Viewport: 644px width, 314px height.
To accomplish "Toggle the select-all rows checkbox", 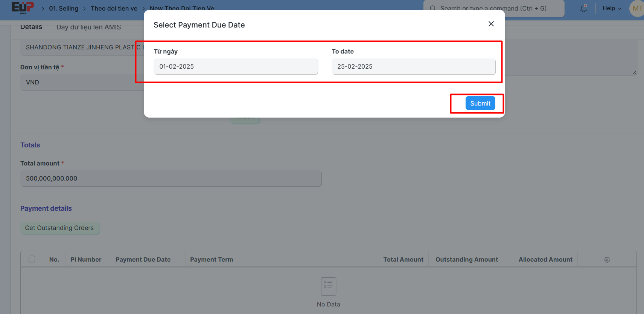I will [x=32, y=259].
